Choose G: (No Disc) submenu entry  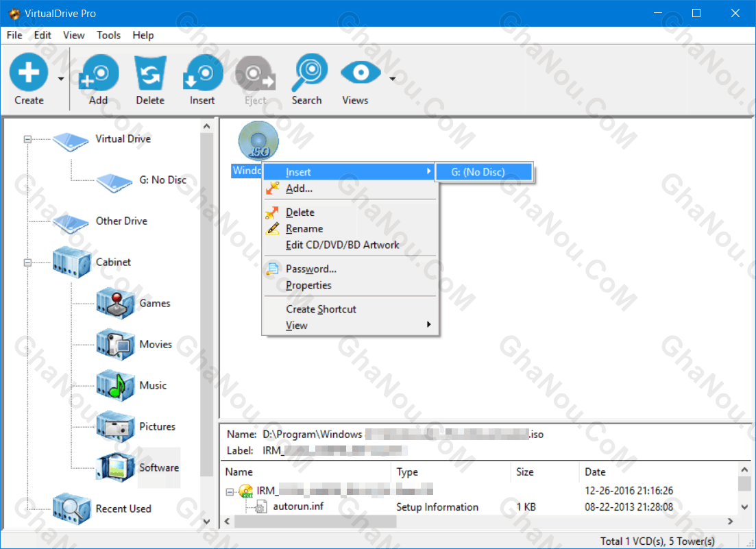485,172
